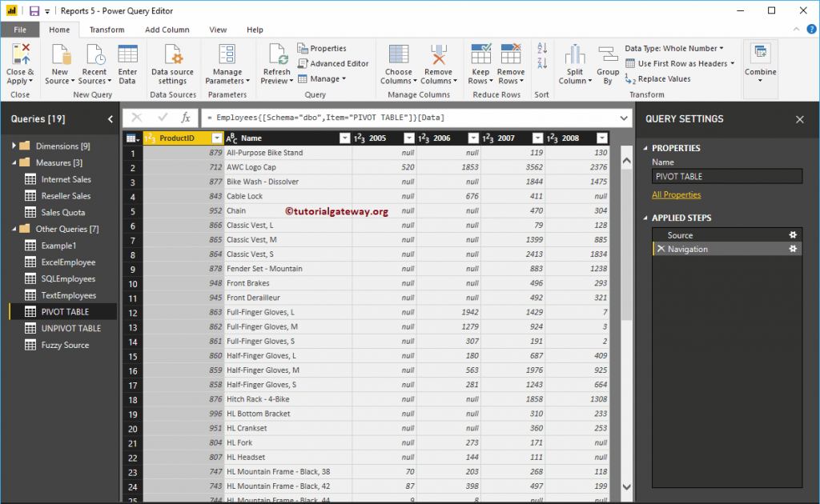Click the Properties button in Query group
This screenshot has width=820, height=504.
click(322, 49)
